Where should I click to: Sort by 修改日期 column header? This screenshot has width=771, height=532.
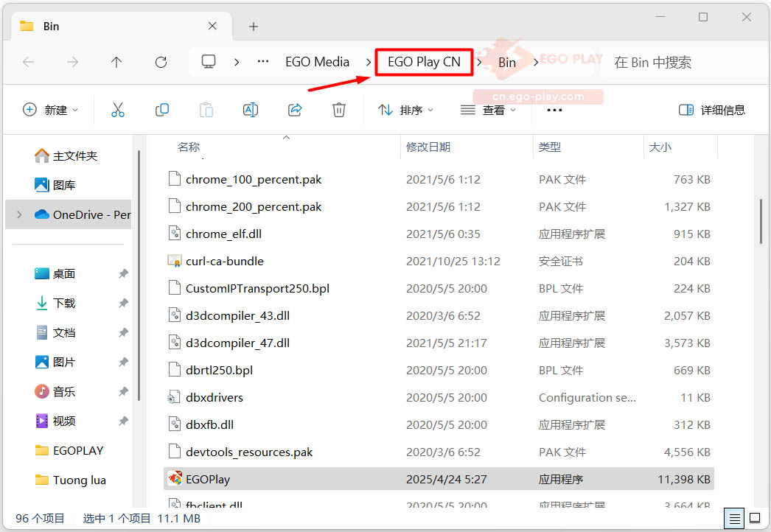tap(428, 147)
